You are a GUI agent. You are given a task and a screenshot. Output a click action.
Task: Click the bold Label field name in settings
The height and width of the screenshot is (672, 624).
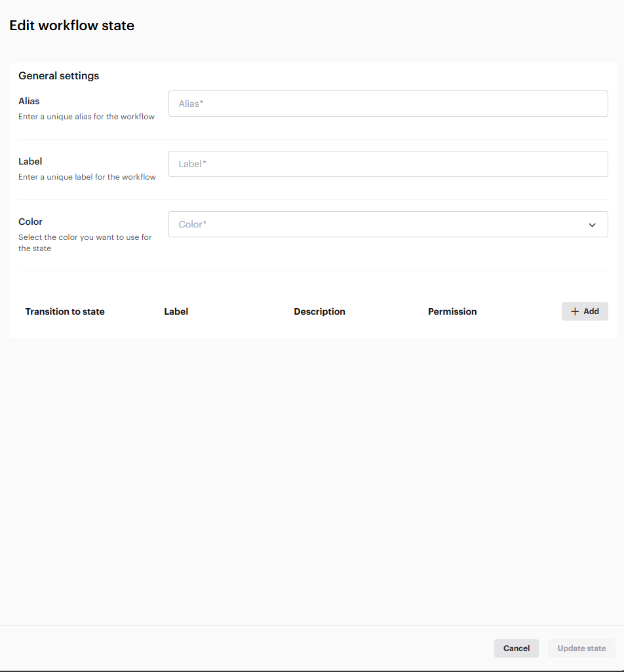click(x=30, y=161)
